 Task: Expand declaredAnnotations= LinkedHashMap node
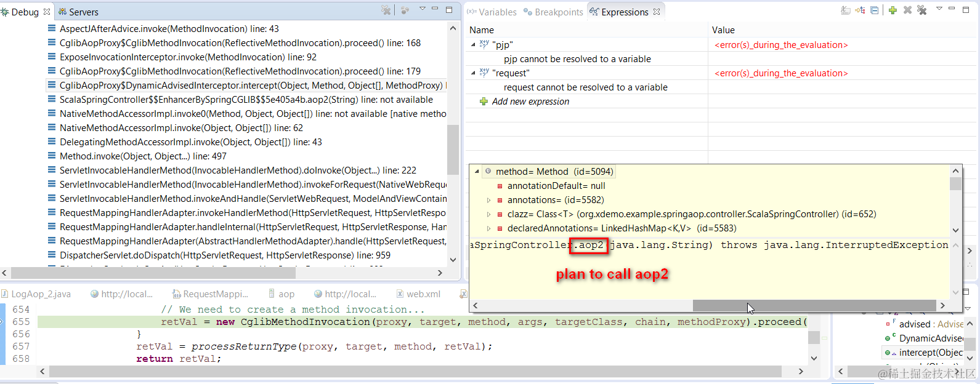(489, 228)
